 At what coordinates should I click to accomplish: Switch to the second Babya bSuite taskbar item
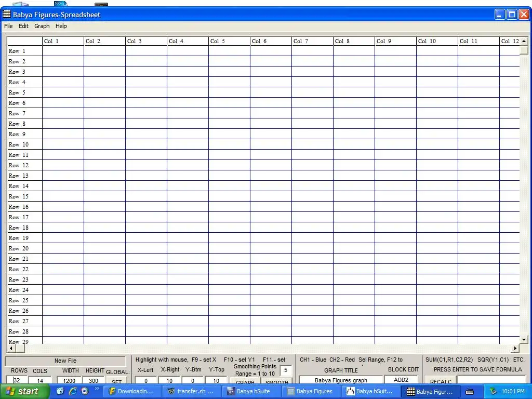(x=370, y=391)
